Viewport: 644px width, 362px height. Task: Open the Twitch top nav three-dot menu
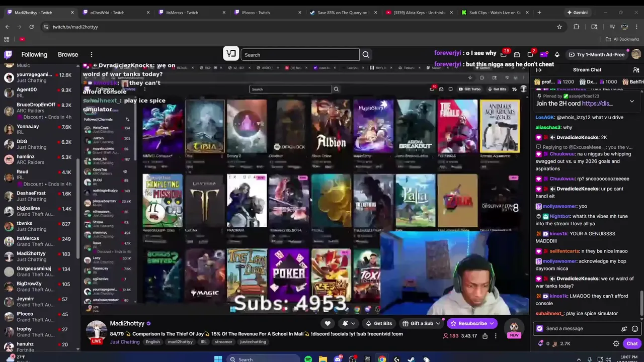tap(91, 54)
